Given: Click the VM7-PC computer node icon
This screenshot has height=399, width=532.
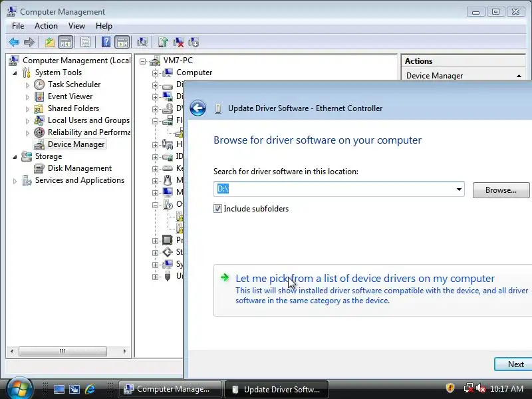Looking at the screenshot, I should [x=155, y=61].
